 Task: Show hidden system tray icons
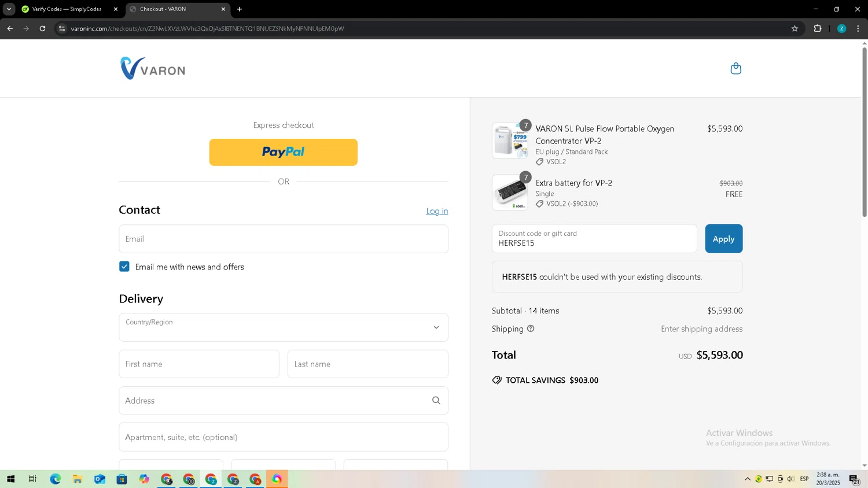(x=748, y=479)
